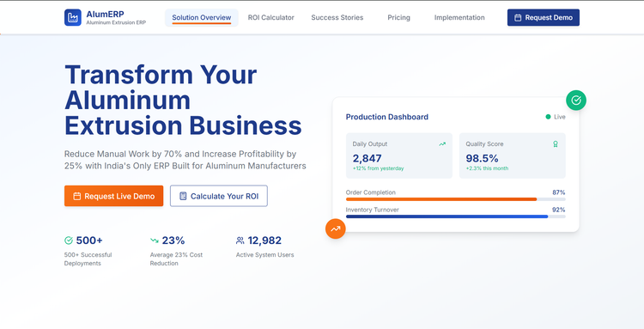Click the 'Live' status label
644x329 pixels.
[x=560, y=117]
